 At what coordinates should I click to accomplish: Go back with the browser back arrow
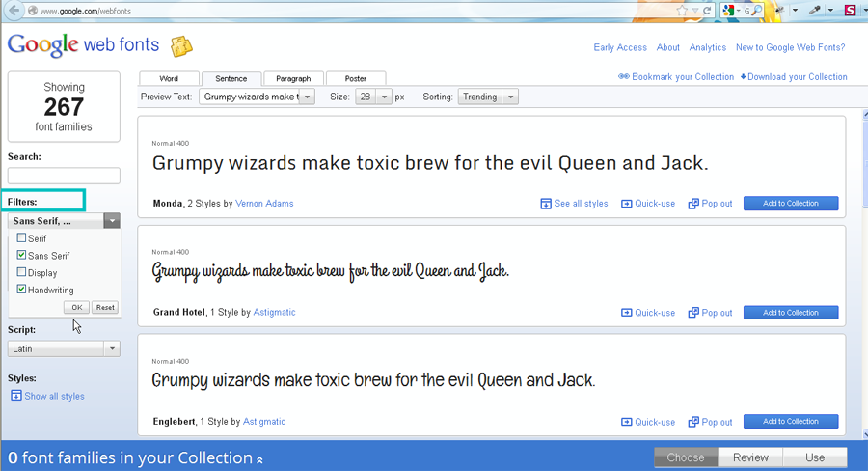[14, 10]
